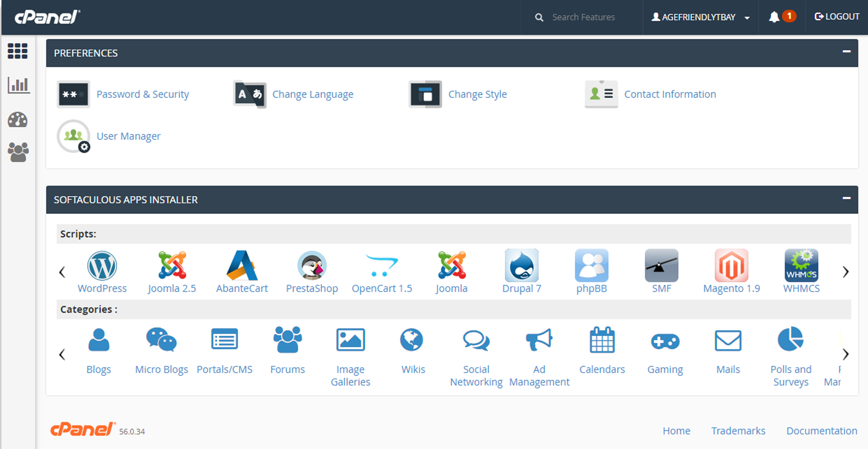Select the PrestaShop script icon
The height and width of the screenshot is (449, 868).
[312, 267]
